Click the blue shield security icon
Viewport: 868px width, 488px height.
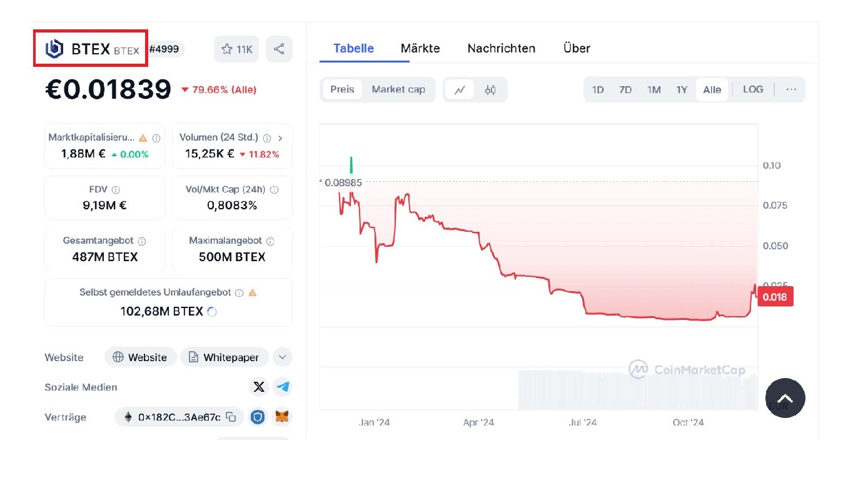point(258,417)
